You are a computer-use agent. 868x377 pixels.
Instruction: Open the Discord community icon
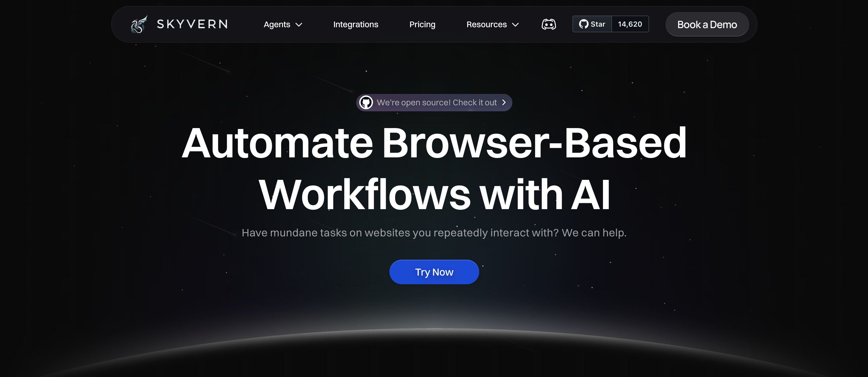click(549, 24)
